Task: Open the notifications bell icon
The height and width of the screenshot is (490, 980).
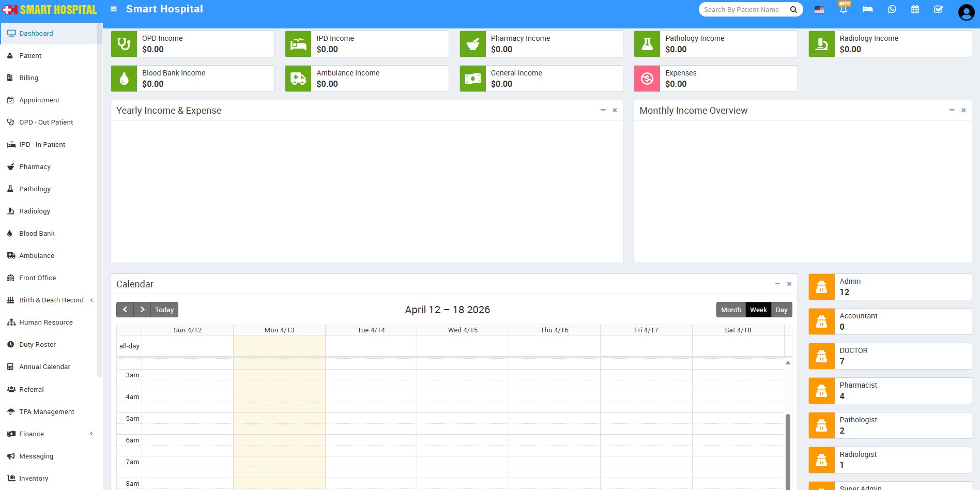Action: click(x=844, y=9)
